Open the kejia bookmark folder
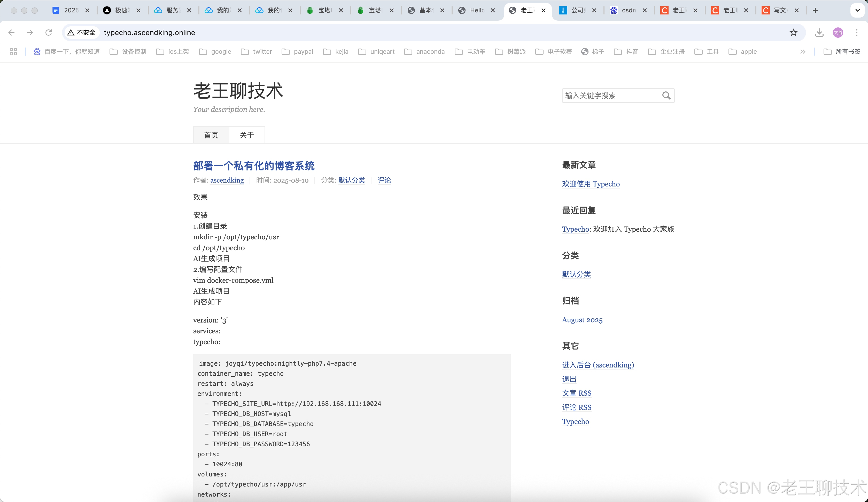Image resolution: width=868 pixels, height=502 pixels. pos(336,52)
